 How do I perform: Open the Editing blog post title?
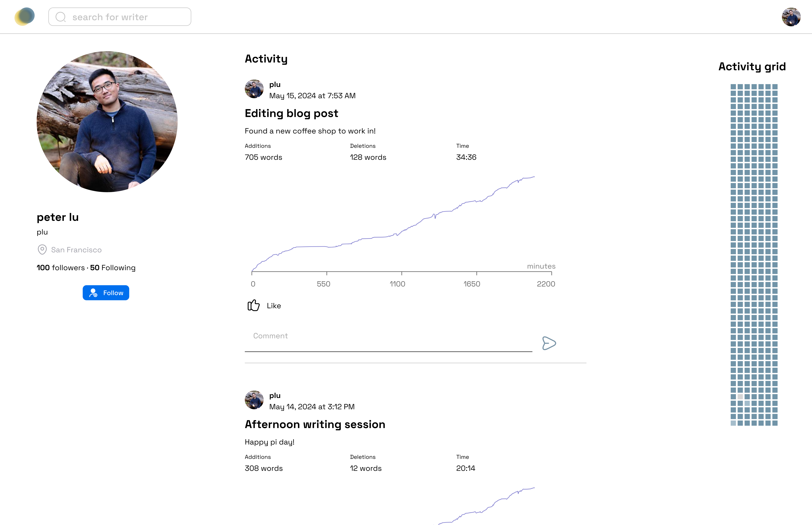tap(292, 113)
